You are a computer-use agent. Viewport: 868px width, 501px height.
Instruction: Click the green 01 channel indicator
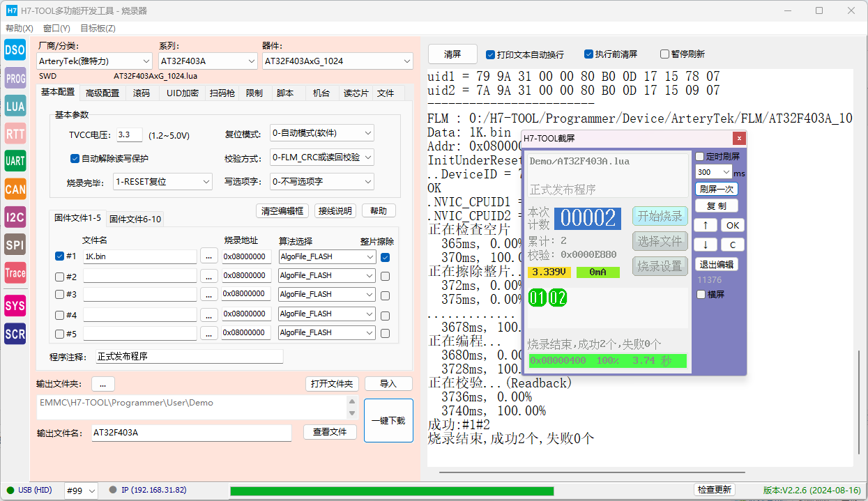point(538,299)
